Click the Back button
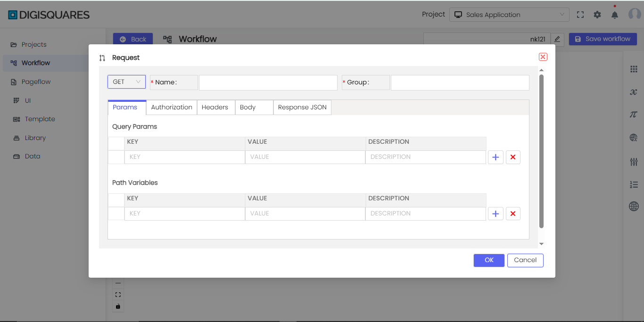Screen dimensions: 644x322 point(133,39)
